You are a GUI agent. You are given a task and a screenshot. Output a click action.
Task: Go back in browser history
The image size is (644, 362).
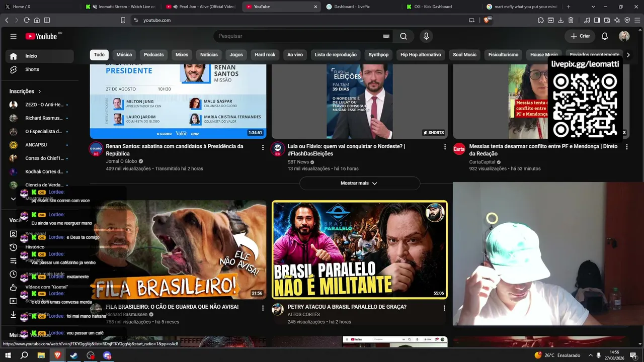[7, 20]
